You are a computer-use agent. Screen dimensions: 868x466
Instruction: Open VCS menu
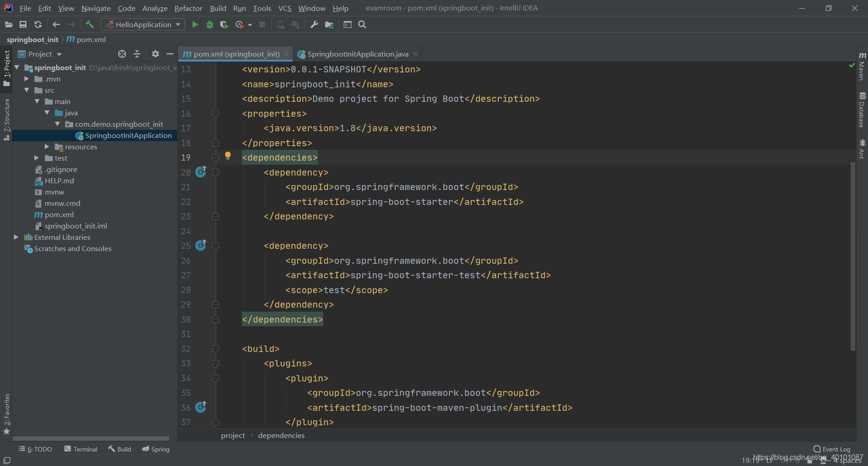(x=285, y=8)
